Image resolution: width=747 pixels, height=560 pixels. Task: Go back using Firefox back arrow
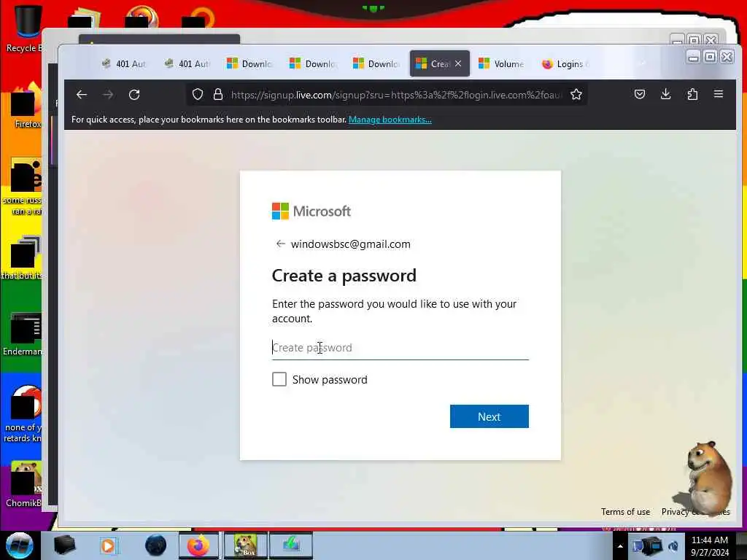pos(82,94)
